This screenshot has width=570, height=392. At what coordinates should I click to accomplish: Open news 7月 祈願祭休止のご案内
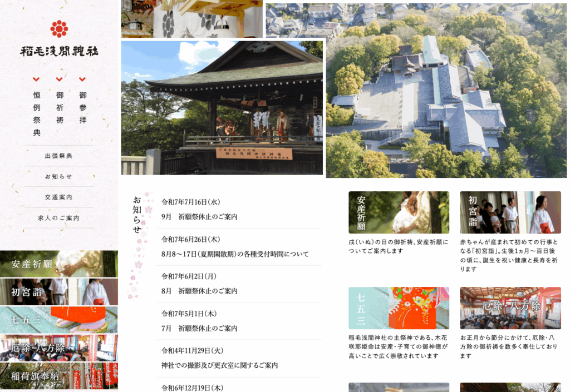click(x=199, y=329)
